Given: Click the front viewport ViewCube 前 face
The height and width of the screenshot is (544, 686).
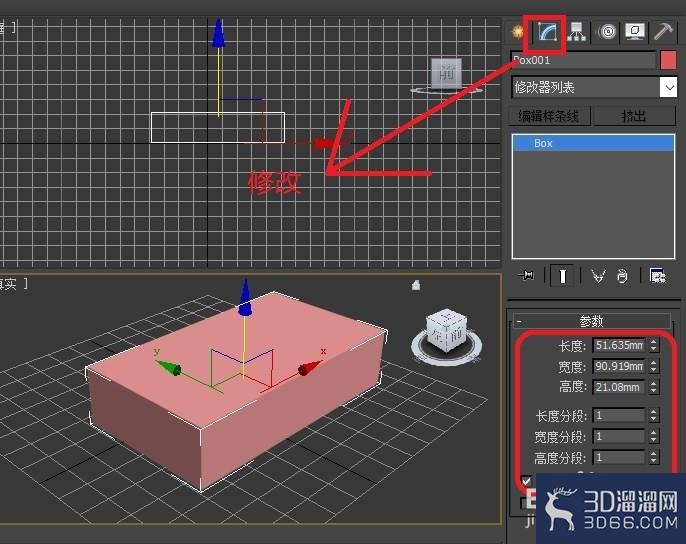Looking at the screenshot, I should (446, 73).
